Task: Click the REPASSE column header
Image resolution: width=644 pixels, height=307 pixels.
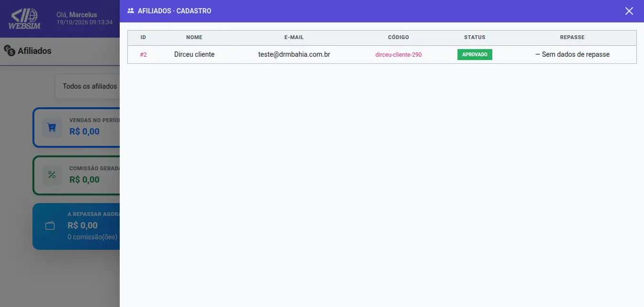Action: point(572,37)
